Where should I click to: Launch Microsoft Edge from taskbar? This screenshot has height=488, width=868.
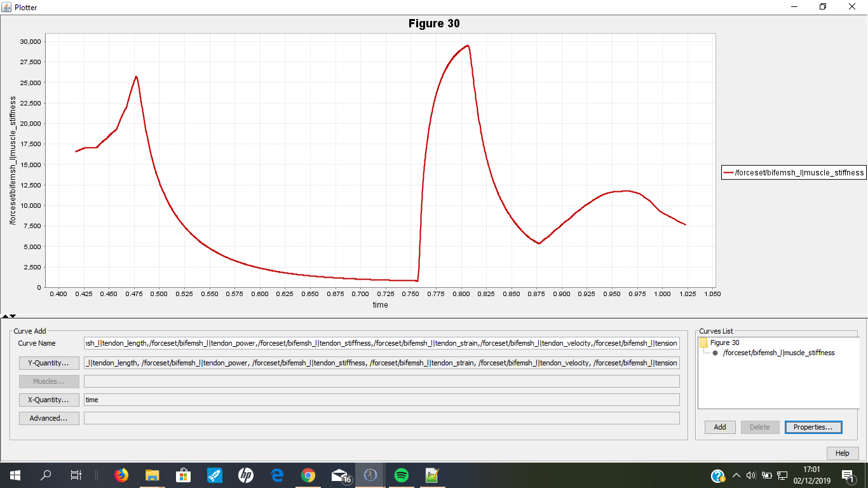(276, 475)
